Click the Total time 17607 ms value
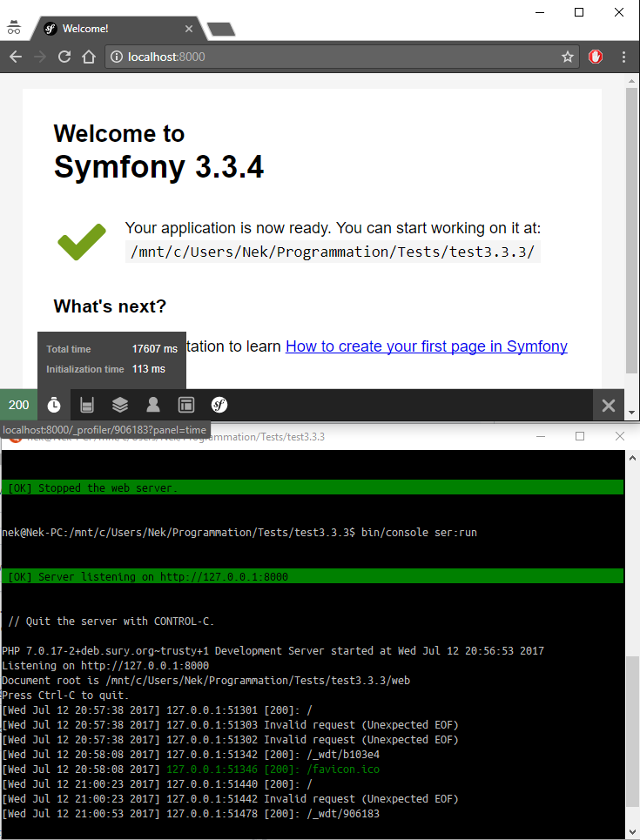Screen dimensions: 640x840 click(155, 349)
